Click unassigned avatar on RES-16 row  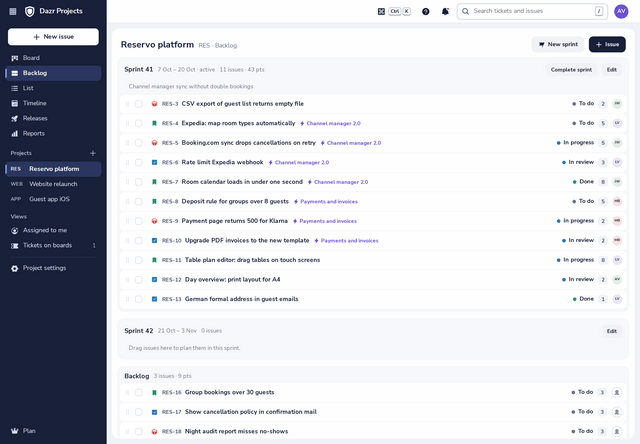point(617,392)
